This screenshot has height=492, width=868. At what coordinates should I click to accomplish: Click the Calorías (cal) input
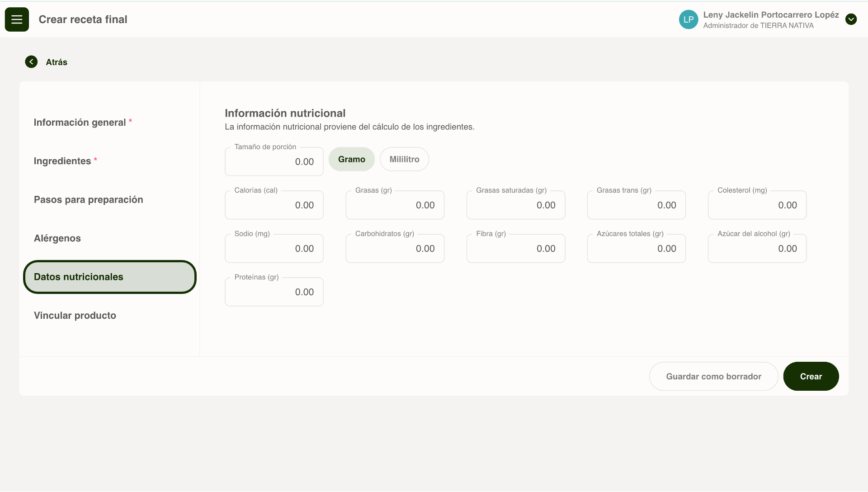pos(274,205)
